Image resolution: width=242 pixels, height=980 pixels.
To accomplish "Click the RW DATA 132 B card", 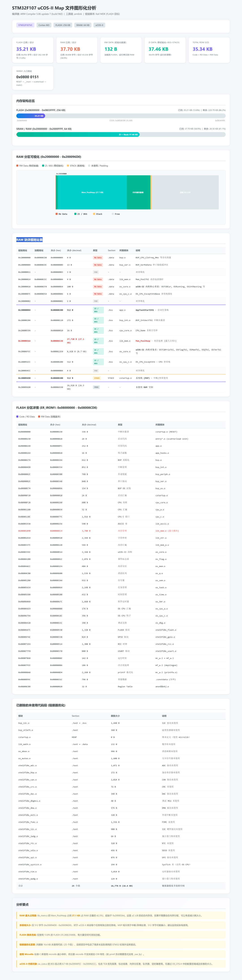I will 121,50.
